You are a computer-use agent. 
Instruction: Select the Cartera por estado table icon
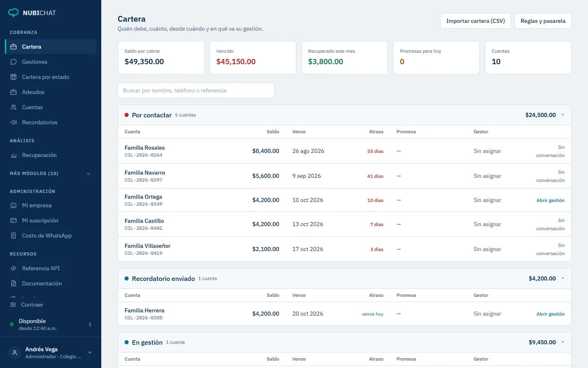(x=13, y=77)
